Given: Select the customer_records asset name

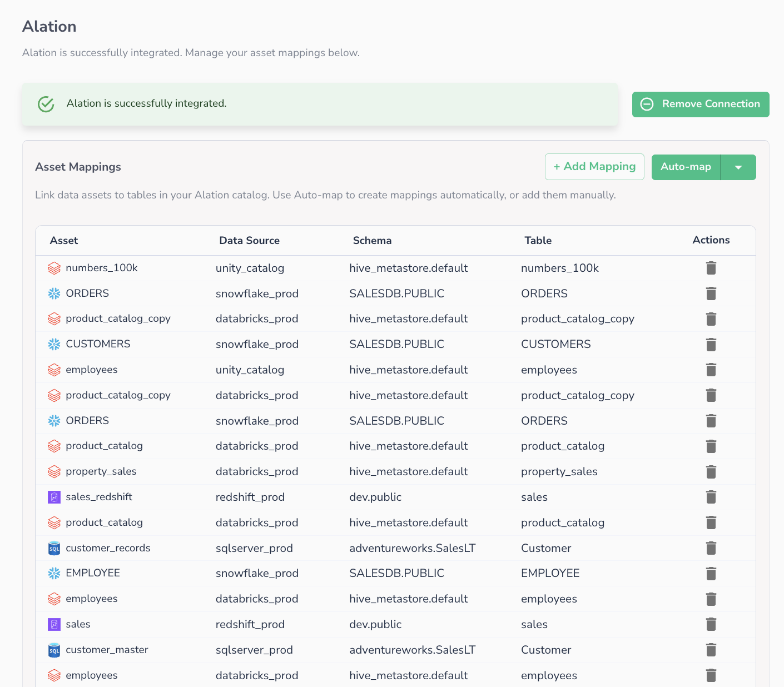Looking at the screenshot, I should pyautogui.click(x=108, y=548).
